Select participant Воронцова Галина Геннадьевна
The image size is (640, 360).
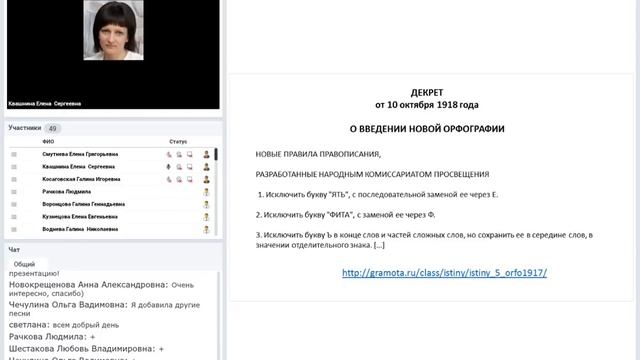84,204
